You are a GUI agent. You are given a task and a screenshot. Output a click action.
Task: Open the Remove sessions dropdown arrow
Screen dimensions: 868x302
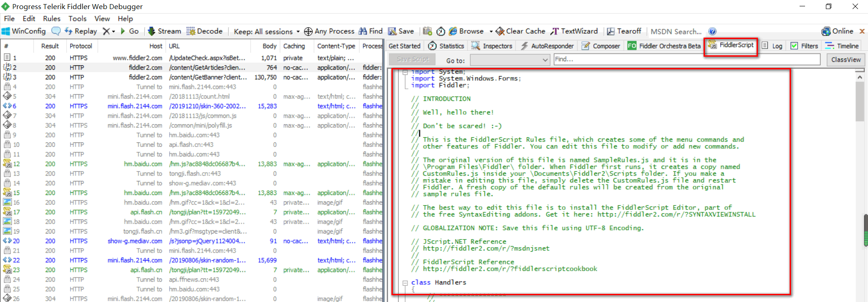point(113,31)
